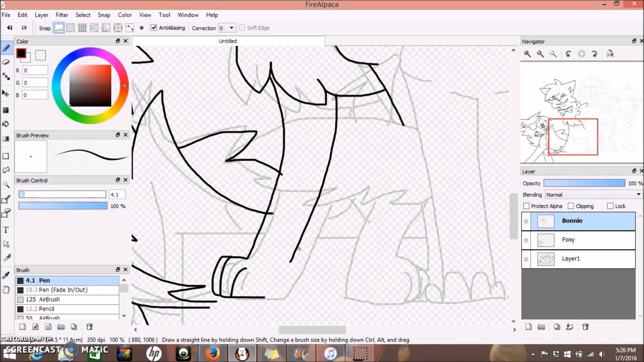The width and height of the screenshot is (644, 362).
Task: Open the Tool menu
Action: click(x=165, y=15)
